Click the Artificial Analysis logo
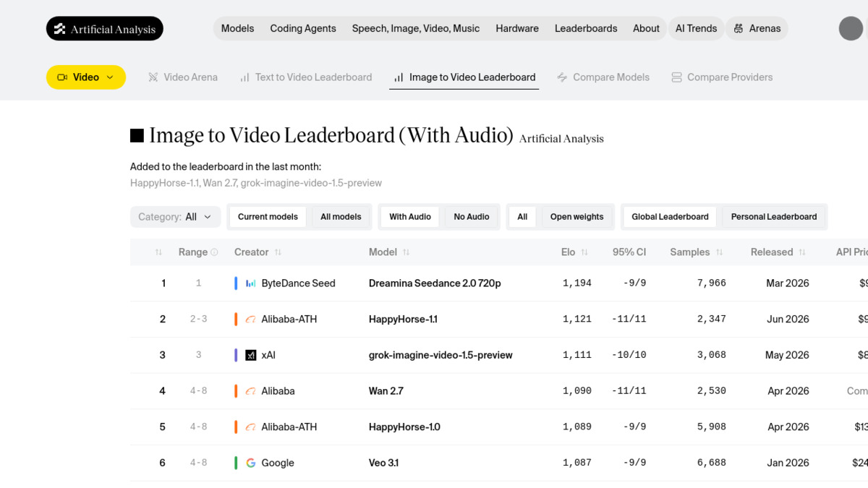Image resolution: width=868 pixels, height=488 pixels. pyautogui.click(x=105, y=29)
